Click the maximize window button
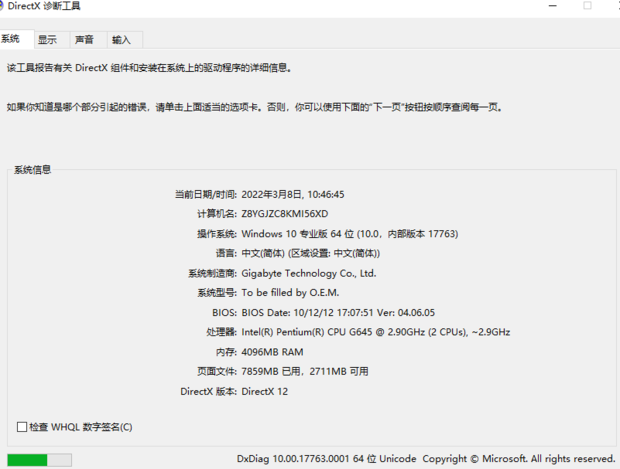Screen dimensions: 620x469 588,6
